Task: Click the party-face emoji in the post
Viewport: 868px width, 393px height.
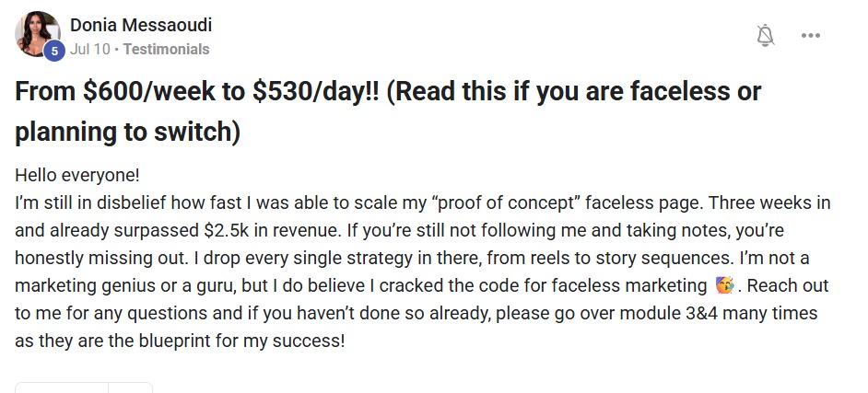Action: pyautogui.click(x=723, y=286)
